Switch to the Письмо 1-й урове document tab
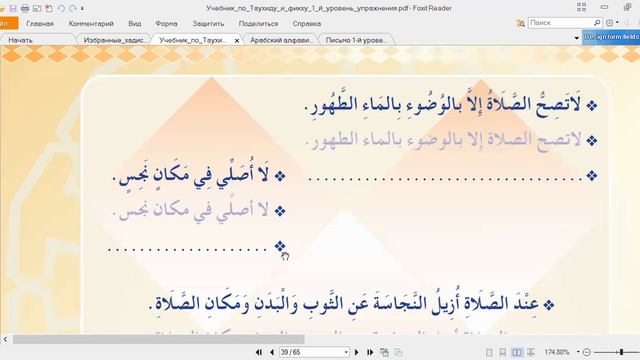 coord(355,40)
